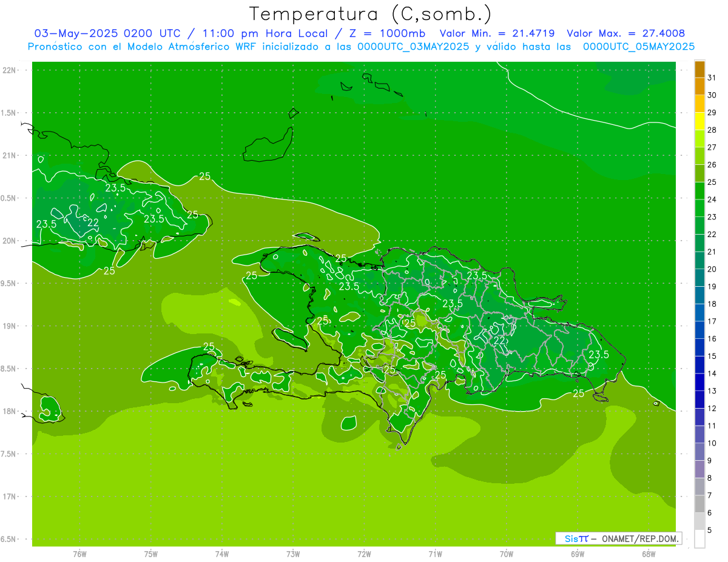The width and height of the screenshot is (728, 562).
Task: Click the "20" label on the color scale
Action: [712, 269]
